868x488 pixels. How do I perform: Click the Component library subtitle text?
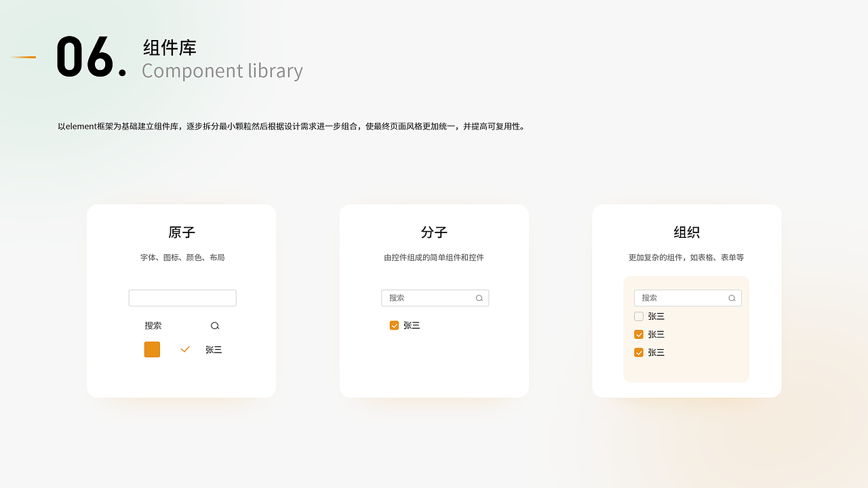222,70
